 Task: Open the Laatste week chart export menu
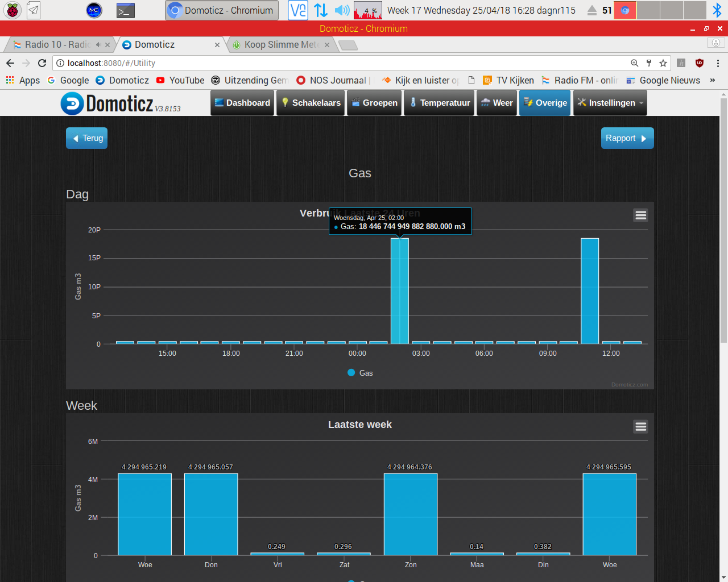click(x=641, y=427)
